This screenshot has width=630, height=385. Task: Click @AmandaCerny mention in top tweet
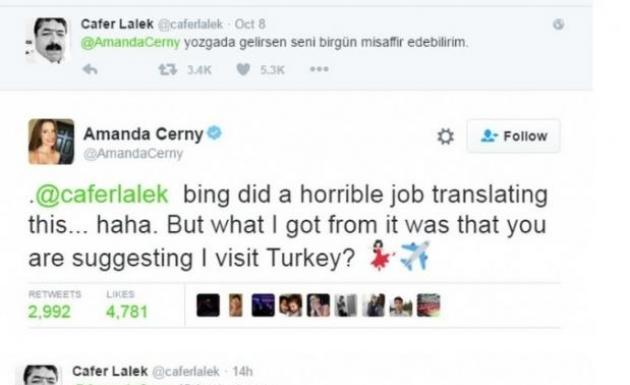[131, 42]
